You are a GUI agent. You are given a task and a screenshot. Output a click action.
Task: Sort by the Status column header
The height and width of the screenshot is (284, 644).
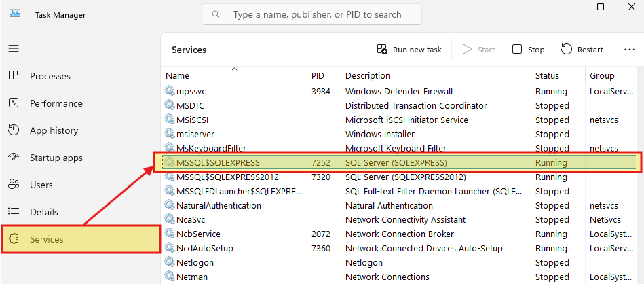(x=547, y=75)
